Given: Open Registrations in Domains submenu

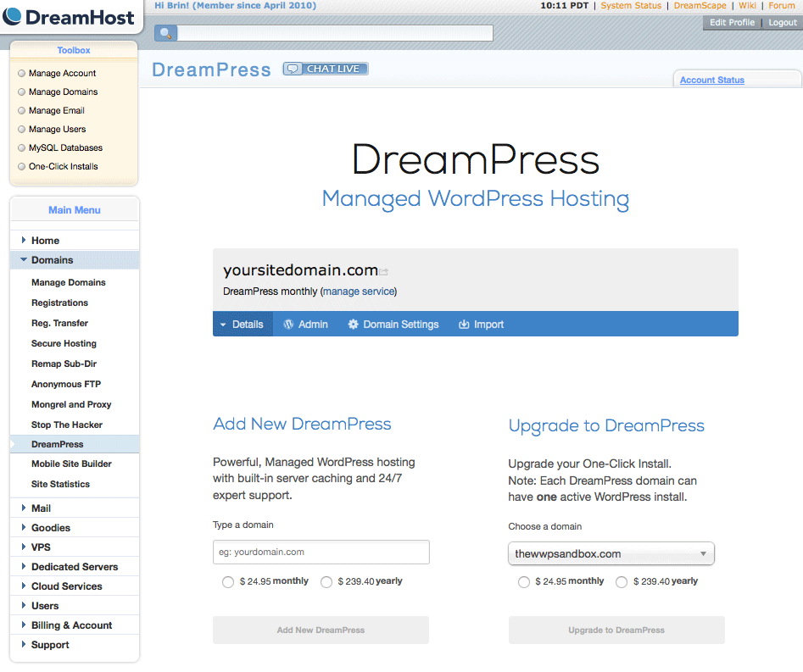Looking at the screenshot, I should click(x=59, y=303).
